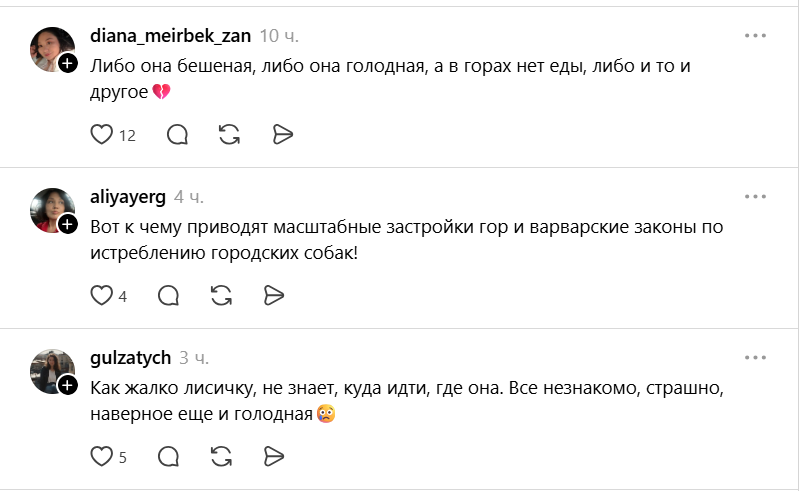Open more options for diana_meirbek_zan's comment
This screenshot has width=803, height=491.
(755, 35)
